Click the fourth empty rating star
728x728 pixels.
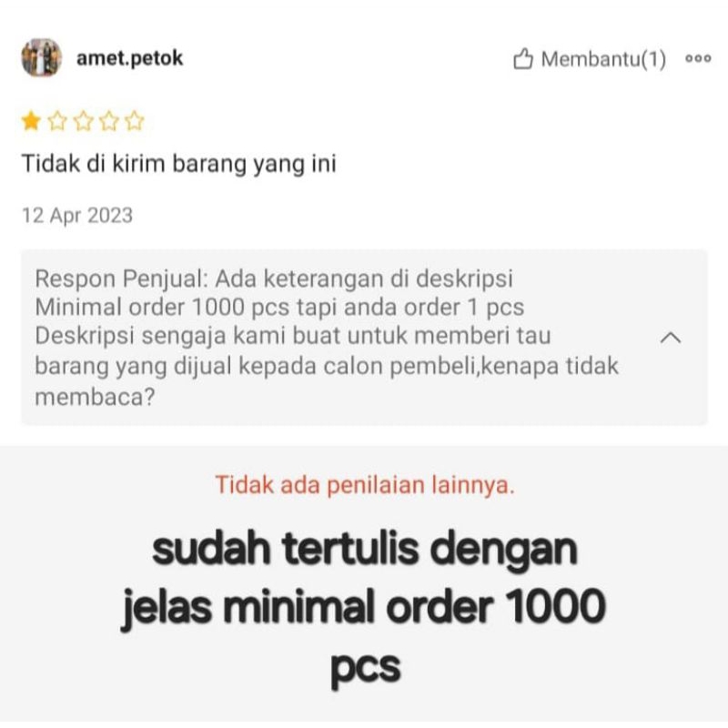pyautogui.click(x=108, y=121)
